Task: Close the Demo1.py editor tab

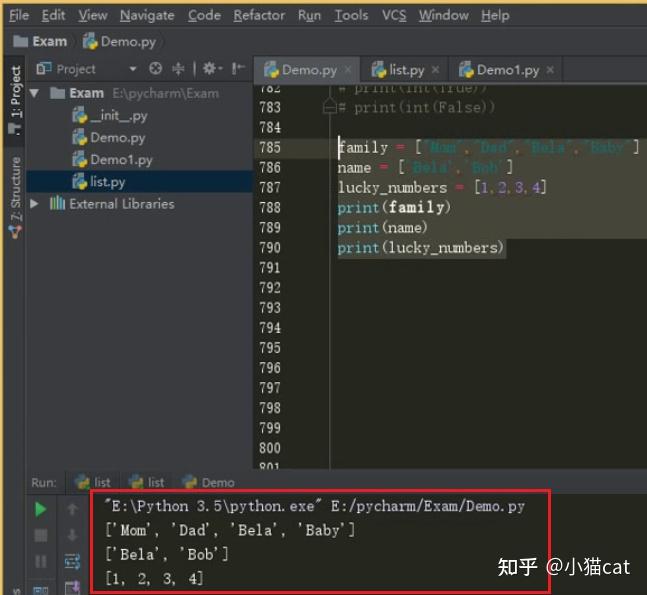Action: 550,70
